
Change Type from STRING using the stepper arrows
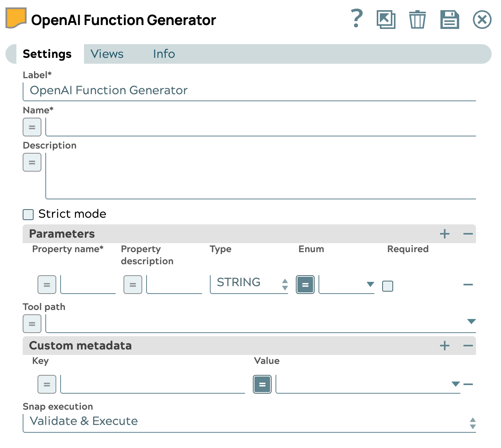coord(284,285)
